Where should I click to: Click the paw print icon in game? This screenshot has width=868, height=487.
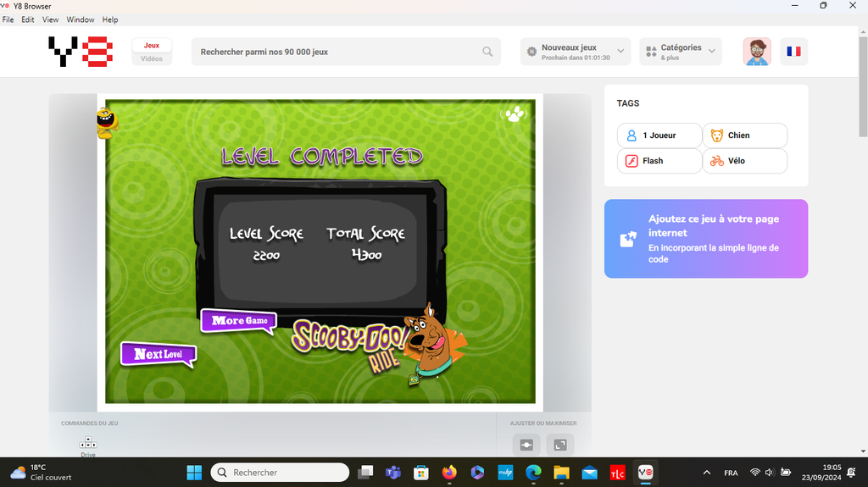(515, 114)
